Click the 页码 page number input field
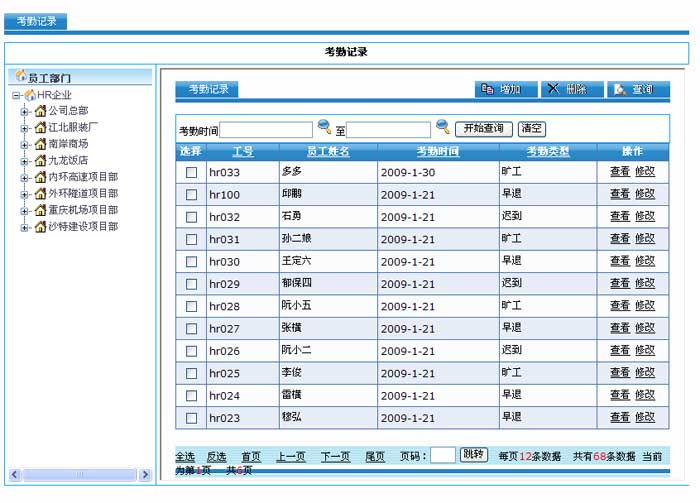700x503 pixels. (x=443, y=455)
